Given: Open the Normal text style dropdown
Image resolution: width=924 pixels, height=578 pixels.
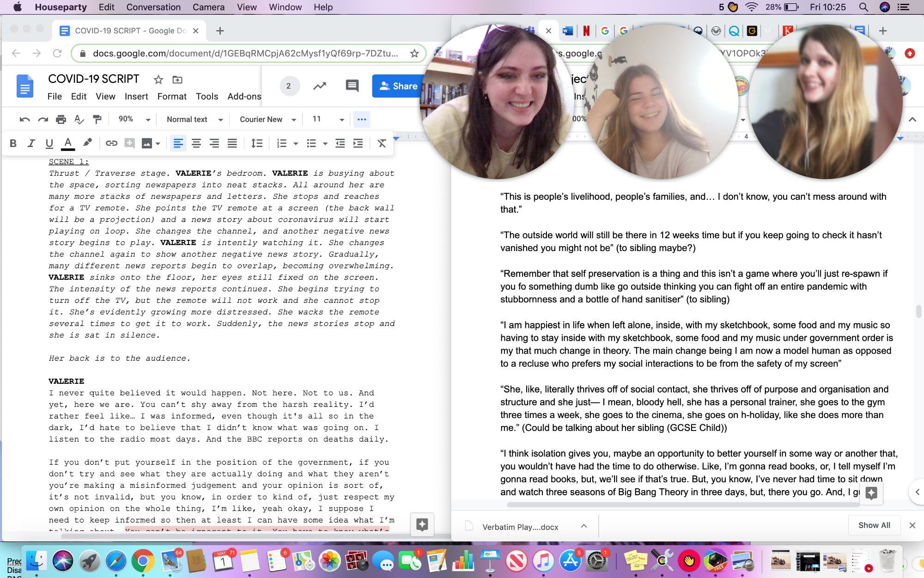Looking at the screenshot, I should click(x=195, y=119).
